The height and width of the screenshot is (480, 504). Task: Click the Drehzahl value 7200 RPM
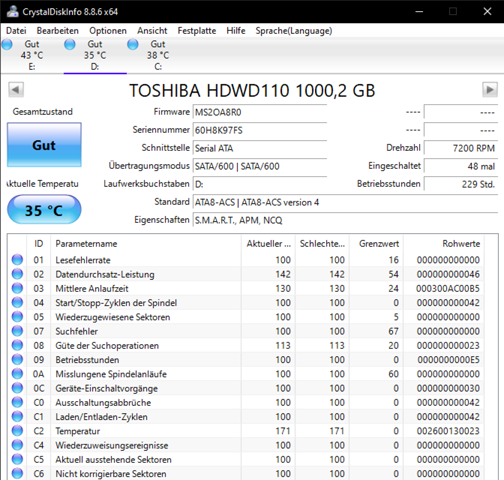coord(461,148)
